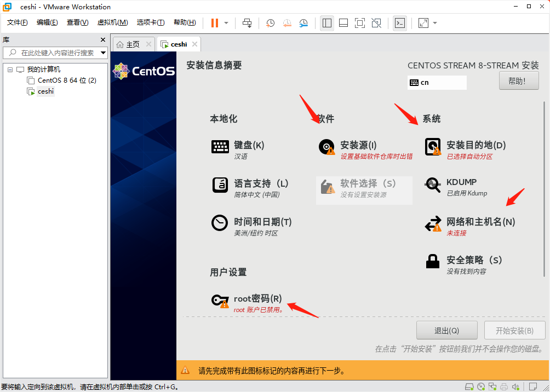Open 语言支持 (L) language settings

tap(250, 188)
